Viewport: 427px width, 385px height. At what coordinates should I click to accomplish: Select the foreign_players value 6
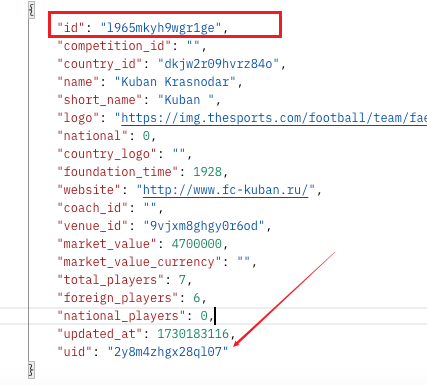click(x=197, y=298)
